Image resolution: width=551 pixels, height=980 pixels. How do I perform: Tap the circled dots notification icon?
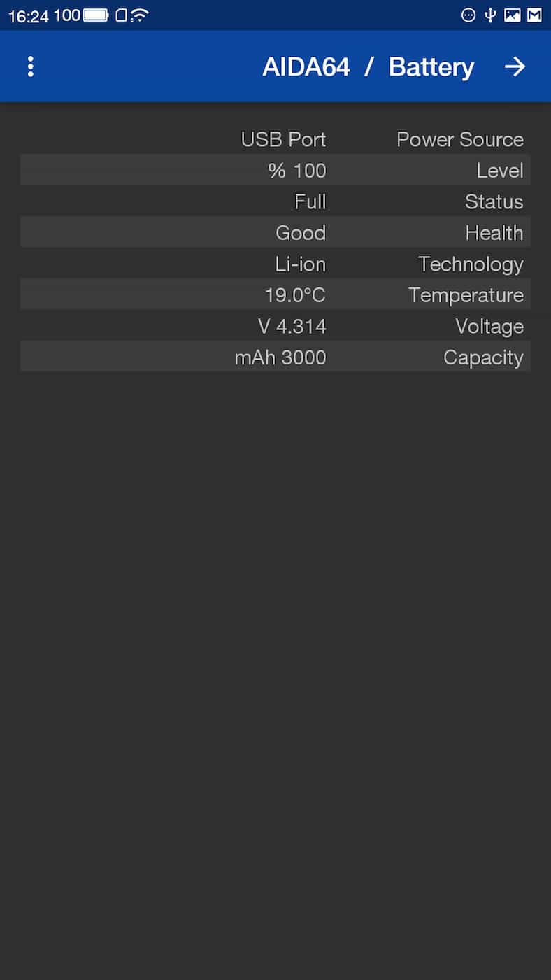[x=468, y=15]
